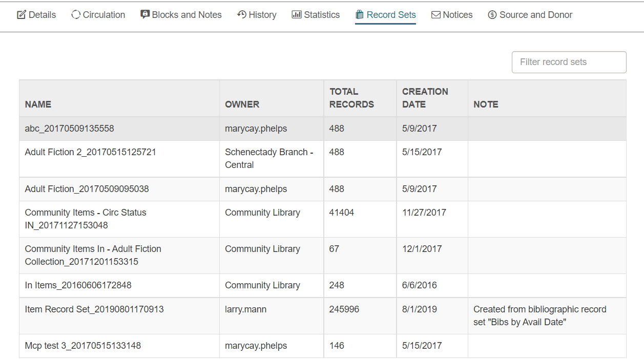Switch to the Notices tab
This screenshot has width=644, height=359.
coord(456,14)
